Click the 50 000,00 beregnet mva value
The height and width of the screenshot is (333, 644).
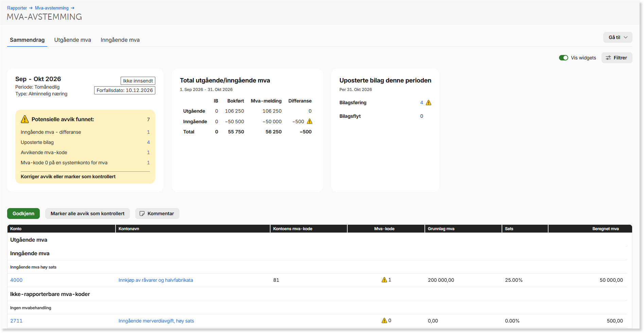tap(611, 280)
